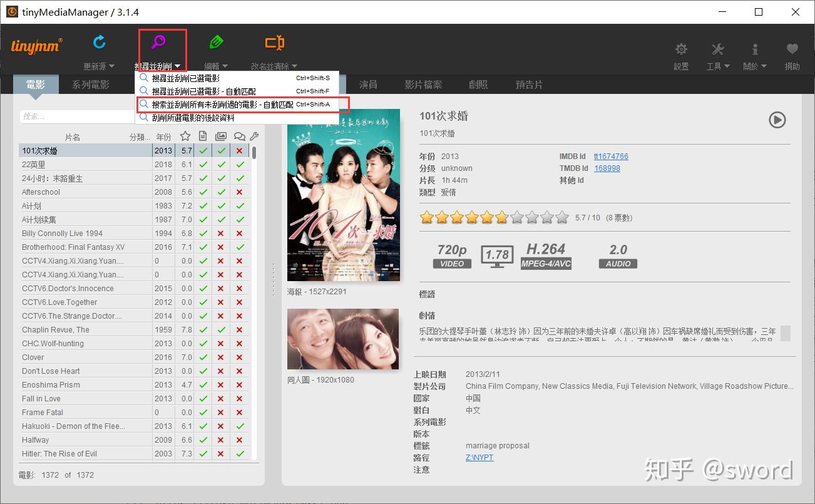This screenshot has height=504, width=815.
Task: Click the 捐助 donate heart icon
Action: coord(792,49)
